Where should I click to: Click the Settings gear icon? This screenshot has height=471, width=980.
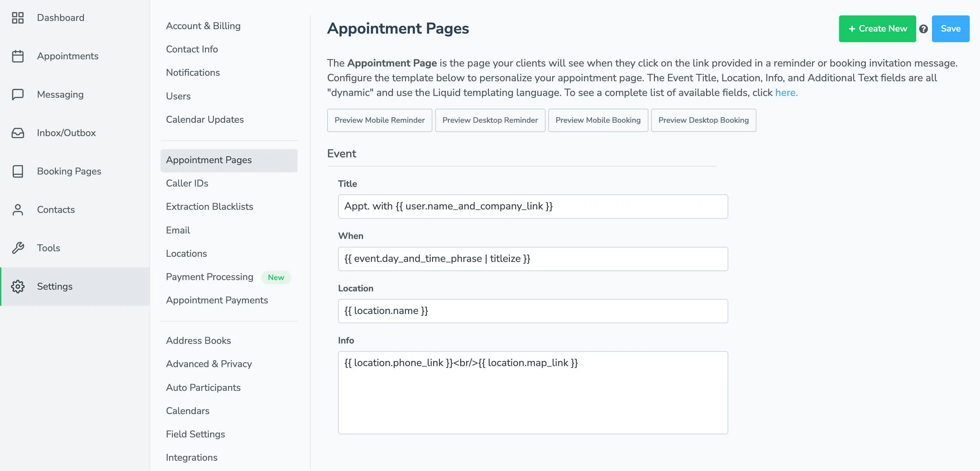click(18, 287)
